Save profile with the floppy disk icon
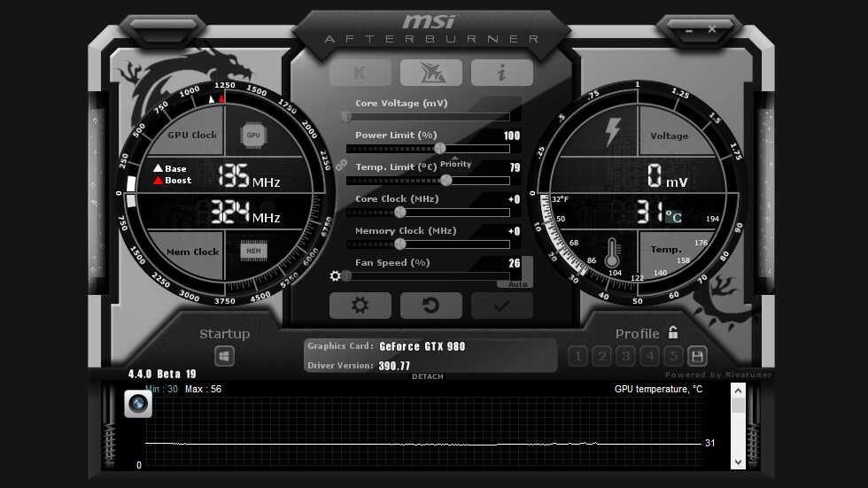 [697, 357]
